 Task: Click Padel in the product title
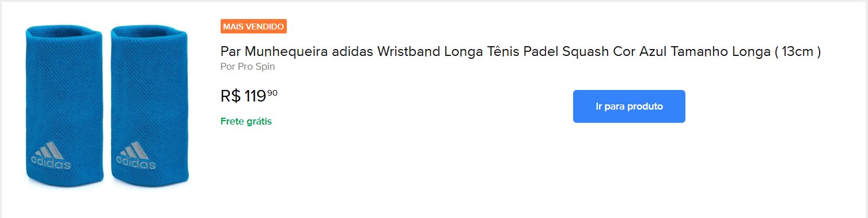pyautogui.click(x=541, y=52)
